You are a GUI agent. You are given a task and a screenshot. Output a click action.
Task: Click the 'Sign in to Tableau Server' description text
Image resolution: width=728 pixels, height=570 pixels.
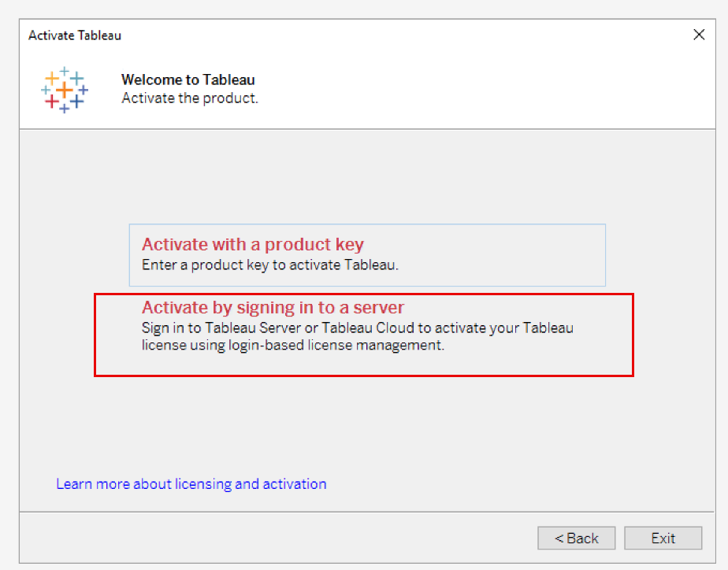point(357,336)
